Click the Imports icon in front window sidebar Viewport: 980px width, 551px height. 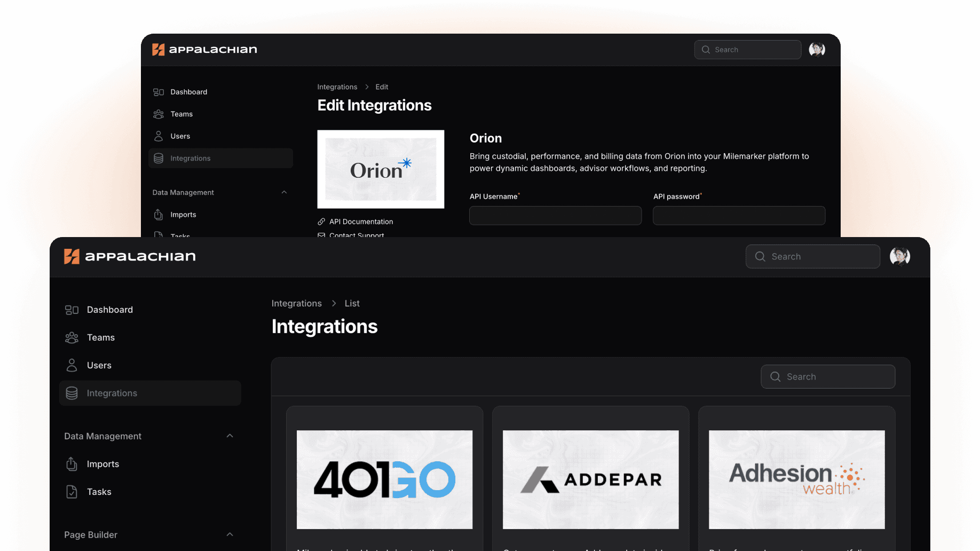coord(72,464)
